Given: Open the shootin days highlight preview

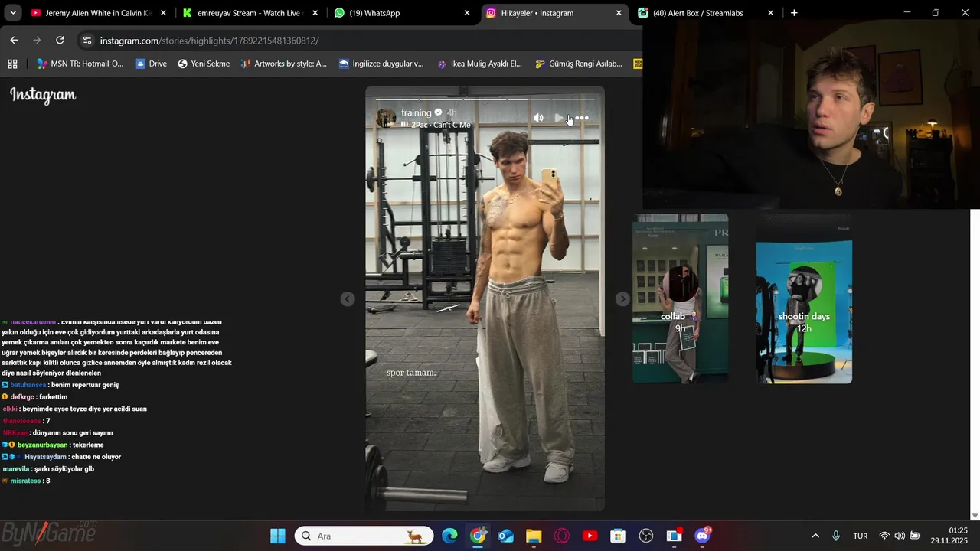Looking at the screenshot, I should [804, 298].
